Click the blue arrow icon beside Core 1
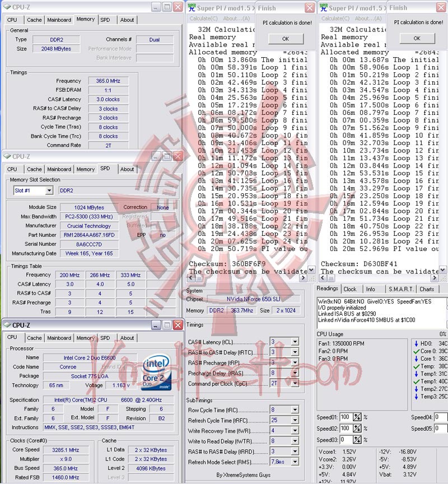The image size is (448, 484). pyautogui.click(x=416, y=359)
